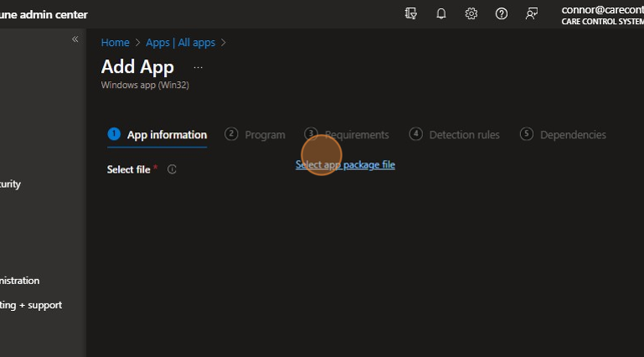Image resolution: width=644 pixels, height=357 pixels.
Task: Navigate to Home in the breadcrumb
Action: pos(116,43)
